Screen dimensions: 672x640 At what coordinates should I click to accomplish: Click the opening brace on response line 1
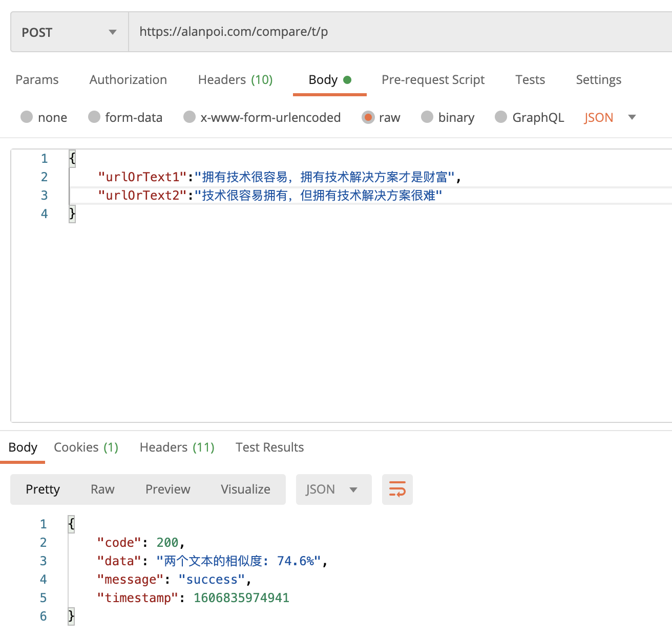(x=71, y=524)
